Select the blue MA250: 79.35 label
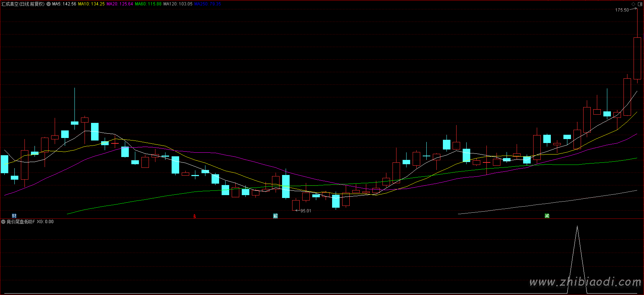Image resolution: width=644 pixels, height=295 pixels. 208,4
